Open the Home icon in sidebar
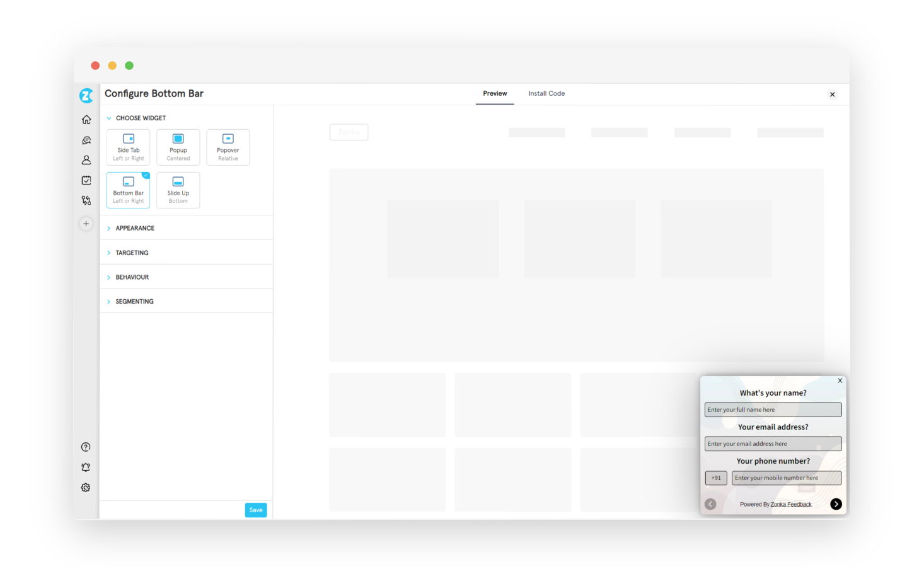924x567 pixels. pos(86,120)
